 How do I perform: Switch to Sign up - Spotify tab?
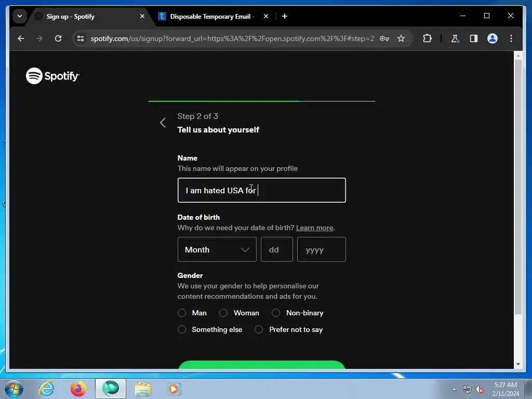[89, 16]
